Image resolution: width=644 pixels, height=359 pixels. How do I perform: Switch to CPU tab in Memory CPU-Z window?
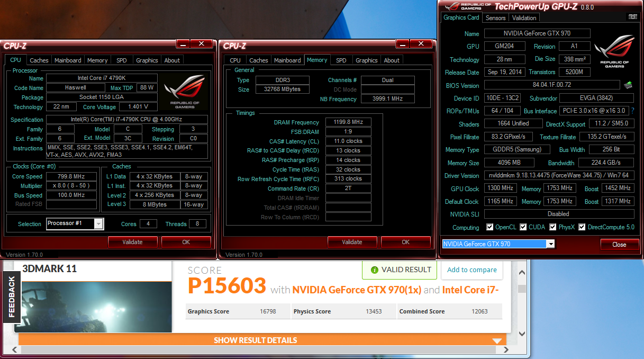pos(235,60)
